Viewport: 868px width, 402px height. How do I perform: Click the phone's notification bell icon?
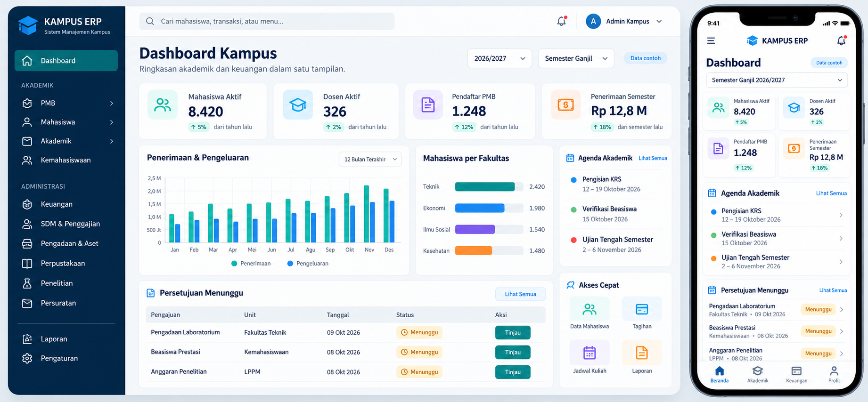[x=841, y=41]
